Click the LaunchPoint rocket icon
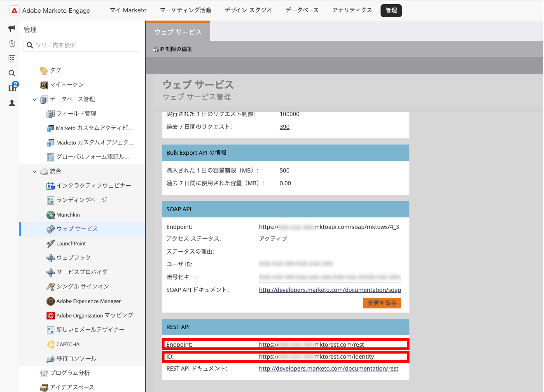Image resolution: width=544 pixels, height=392 pixels. pos(50,244)
